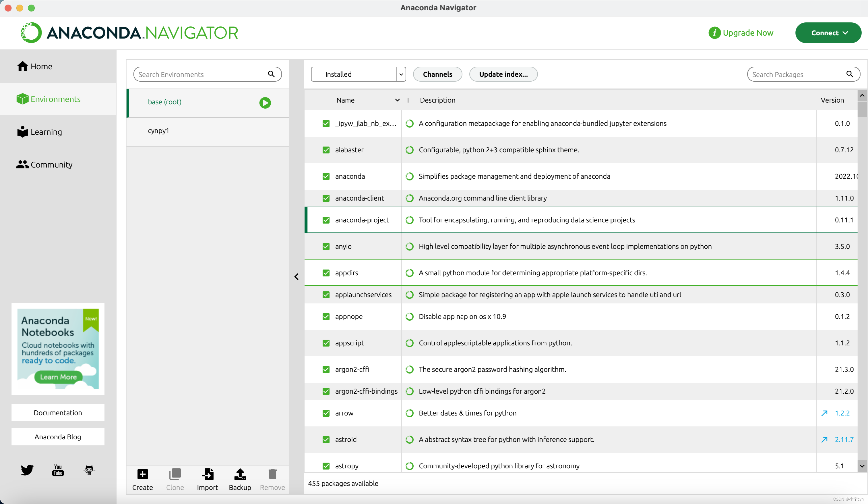Toggle the checkbox for anaconda-project
This screenshot has width=868, height=504.
325,220
